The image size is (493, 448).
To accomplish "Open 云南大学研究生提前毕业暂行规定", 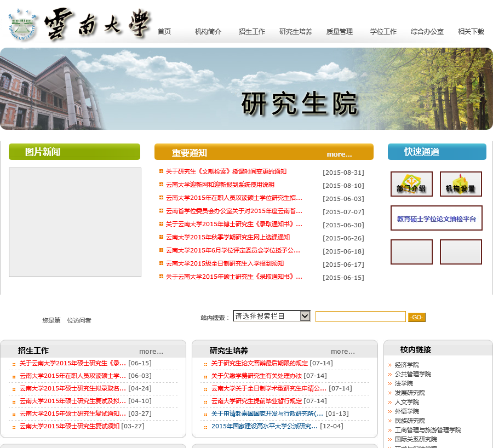I will click(x=256, y=401).
